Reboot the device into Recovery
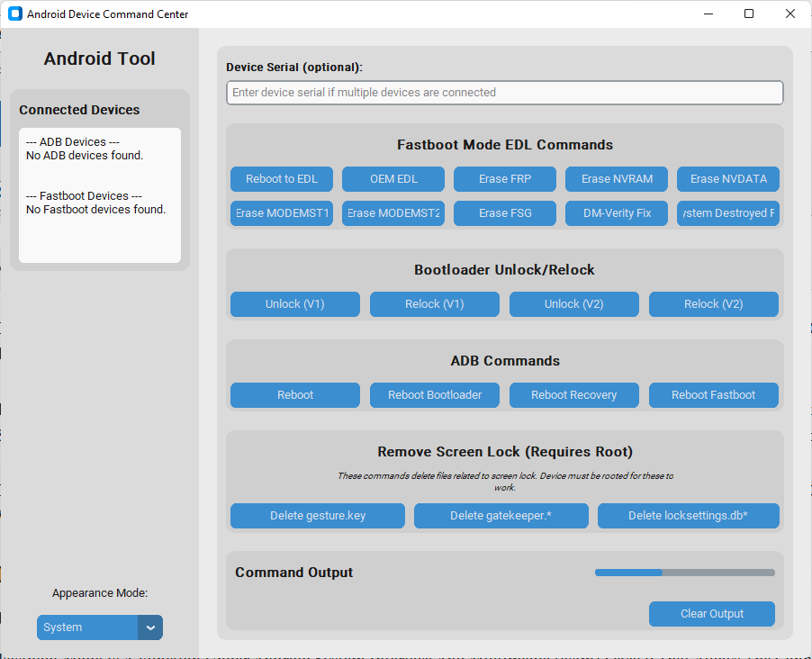 point(573,394)
